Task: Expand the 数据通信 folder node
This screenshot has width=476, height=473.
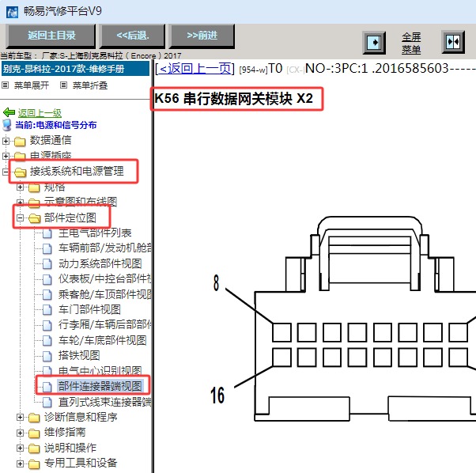Action: click(x=6, y=141)
